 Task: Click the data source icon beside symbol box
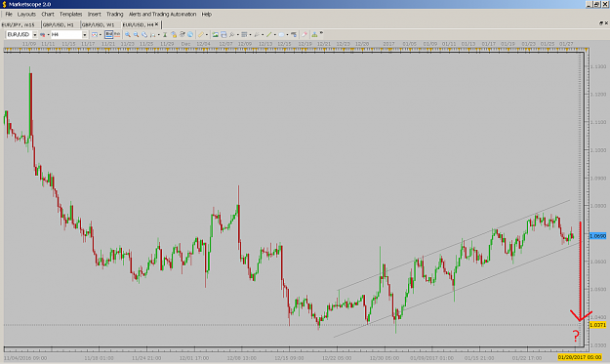42,34
